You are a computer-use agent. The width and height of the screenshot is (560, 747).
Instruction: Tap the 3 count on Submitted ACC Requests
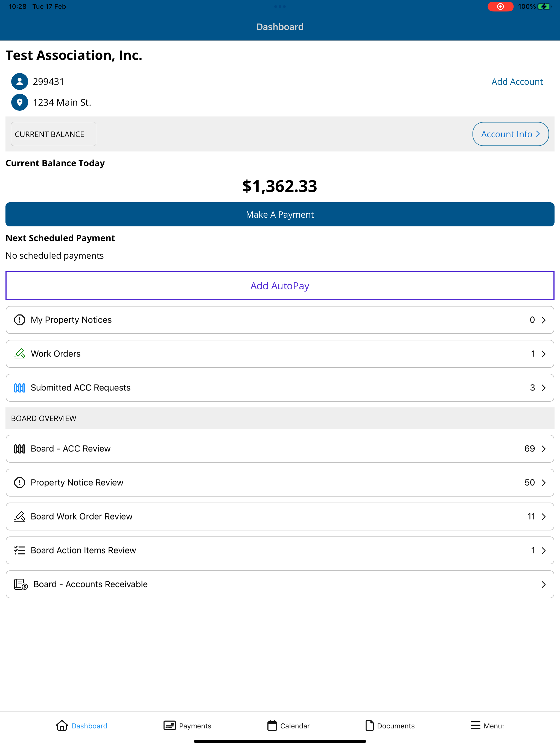(533, 388)
